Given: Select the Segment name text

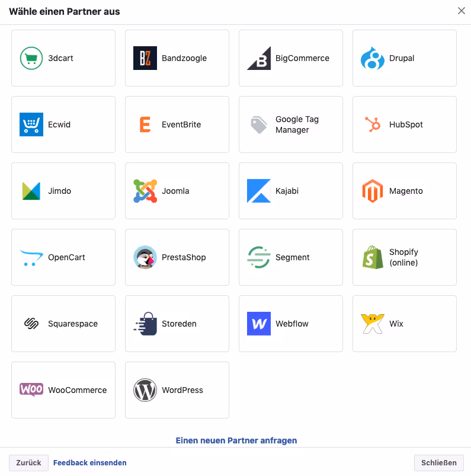Looking at the screenshot, I should (293, 257).
